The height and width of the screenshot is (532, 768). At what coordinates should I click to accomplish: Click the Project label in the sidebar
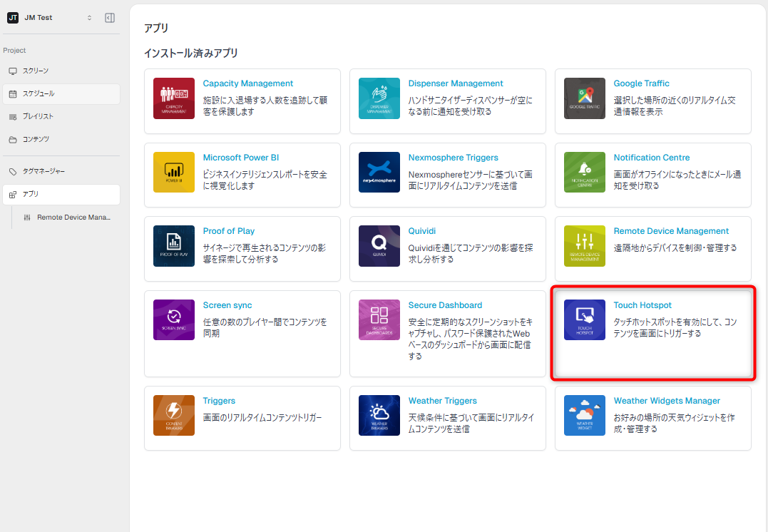14,51
